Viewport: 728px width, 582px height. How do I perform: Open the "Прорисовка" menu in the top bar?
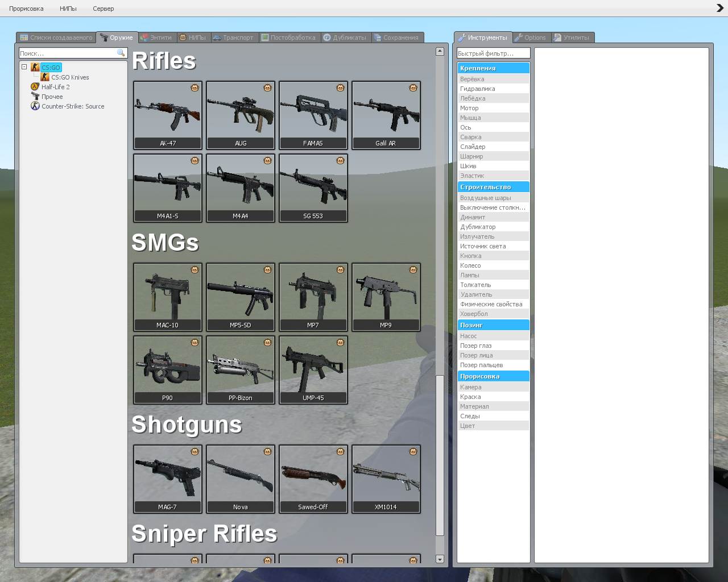pos(26,9)
